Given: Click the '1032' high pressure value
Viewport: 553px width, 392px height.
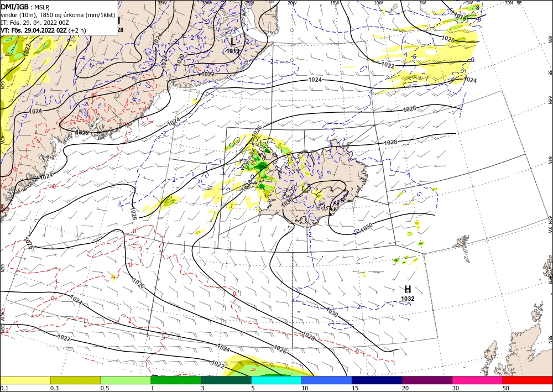Looking at the screenshot, I should click(x=408, y=299).
